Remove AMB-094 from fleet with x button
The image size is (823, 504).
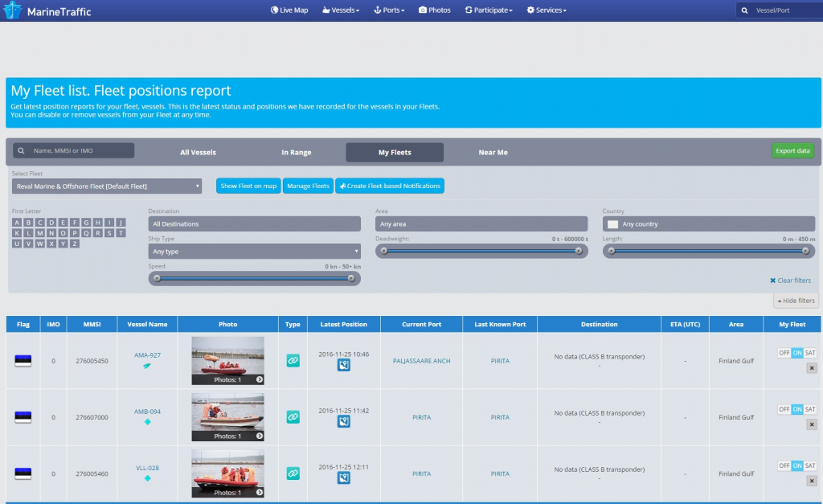pos(812,424)
